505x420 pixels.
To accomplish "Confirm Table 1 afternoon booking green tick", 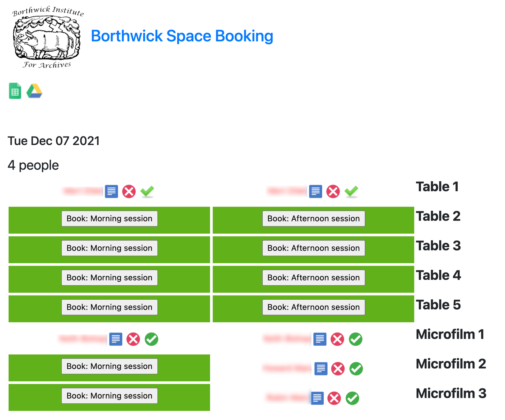I will (351, 191).
